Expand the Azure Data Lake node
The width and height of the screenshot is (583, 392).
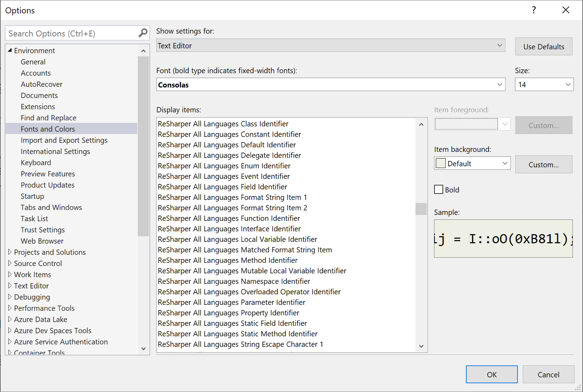10,320
